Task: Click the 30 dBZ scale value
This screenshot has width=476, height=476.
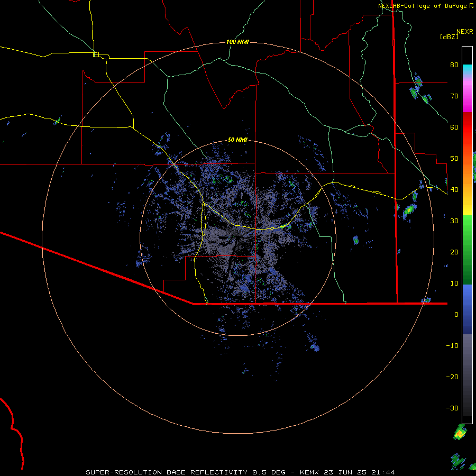Action: pyautogui.click(x=454, y=221)
